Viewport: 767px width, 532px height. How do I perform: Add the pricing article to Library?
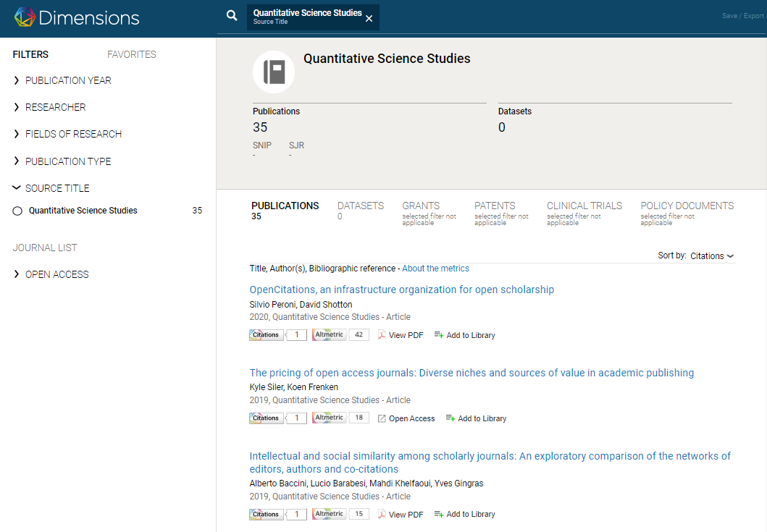[476, 418]
